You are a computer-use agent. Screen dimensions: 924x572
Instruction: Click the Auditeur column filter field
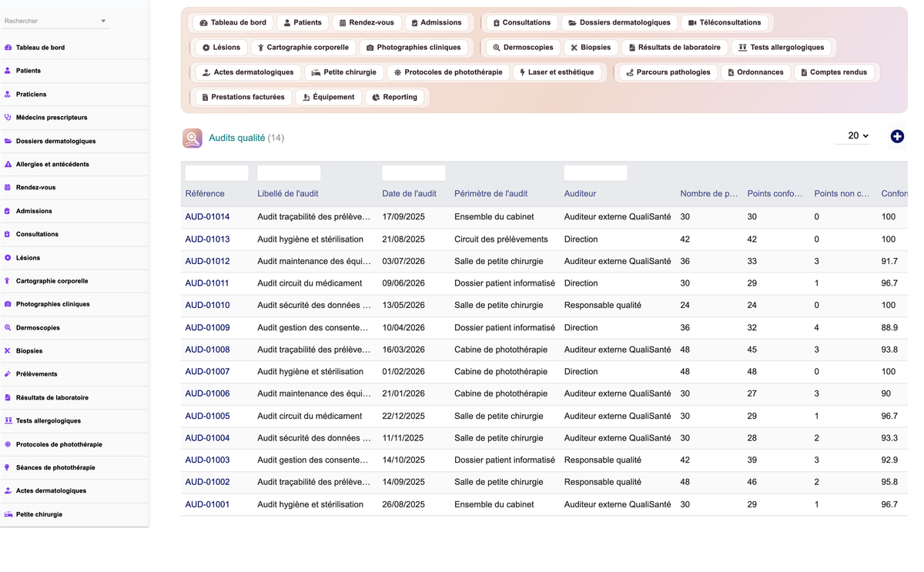[595, 172]
